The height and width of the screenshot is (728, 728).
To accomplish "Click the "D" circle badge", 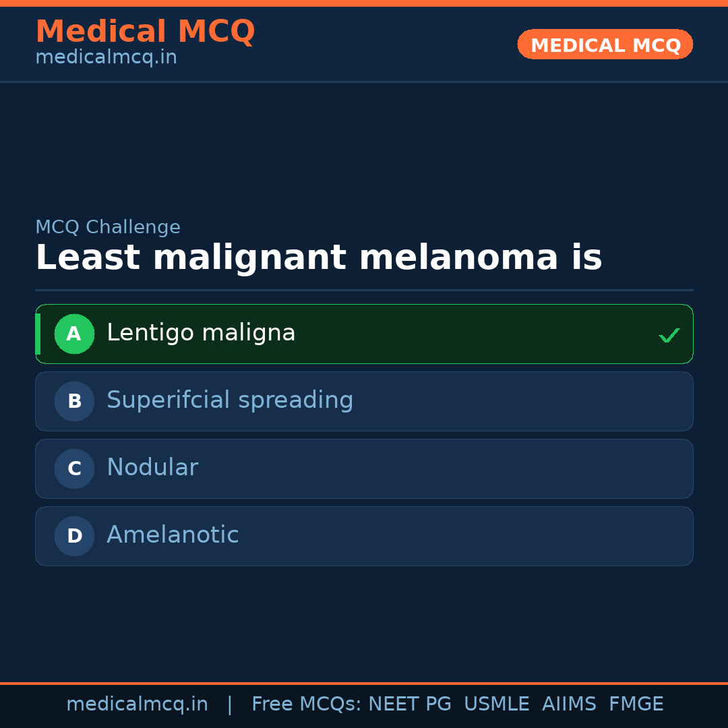I will coord(74,536).
